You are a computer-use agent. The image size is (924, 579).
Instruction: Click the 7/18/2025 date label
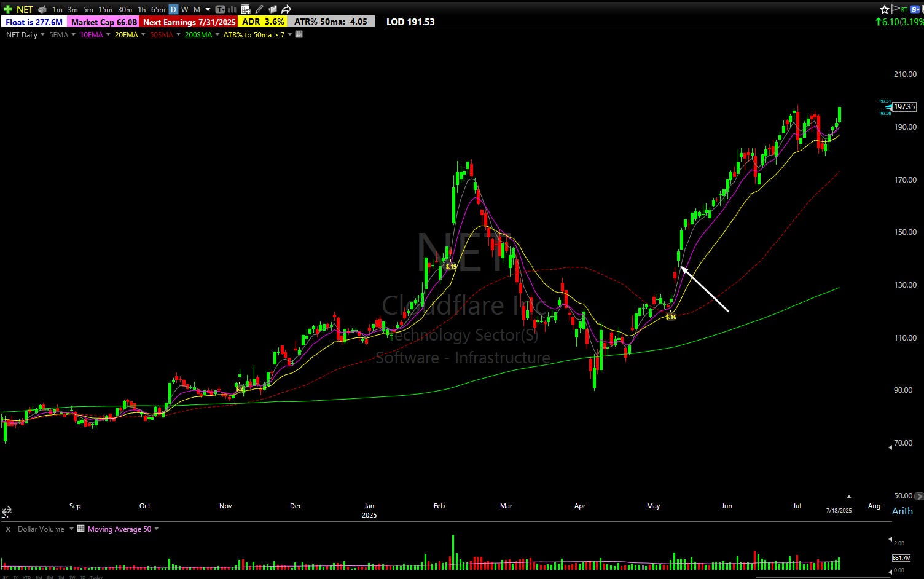coord(839,511)
